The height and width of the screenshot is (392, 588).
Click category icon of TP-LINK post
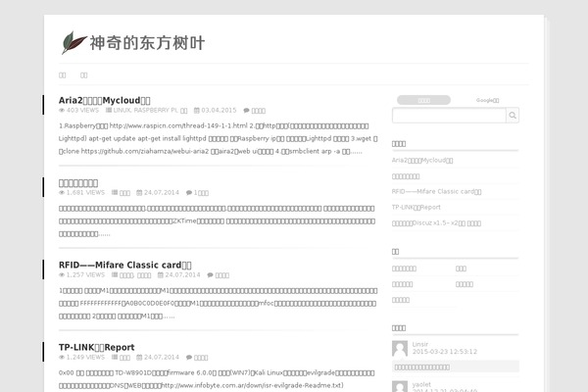pyautogui.click(x=115, y=358)
